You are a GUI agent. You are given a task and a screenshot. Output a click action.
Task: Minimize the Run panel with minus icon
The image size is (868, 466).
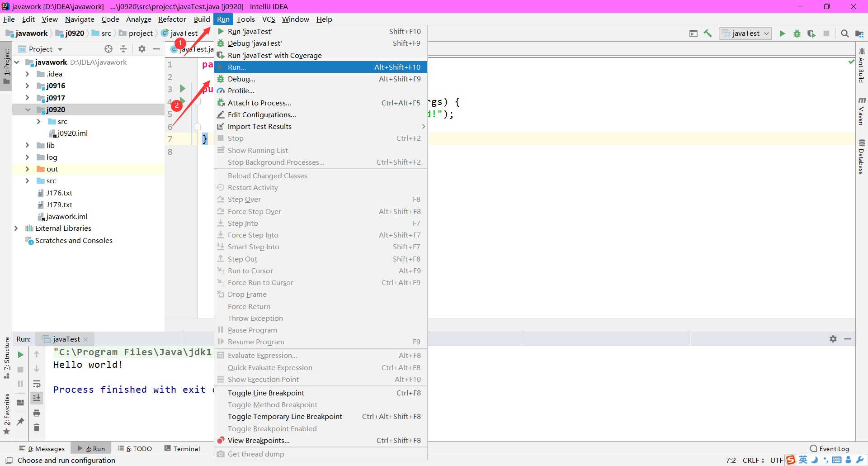pyautogui.click(x=848, y=339)
